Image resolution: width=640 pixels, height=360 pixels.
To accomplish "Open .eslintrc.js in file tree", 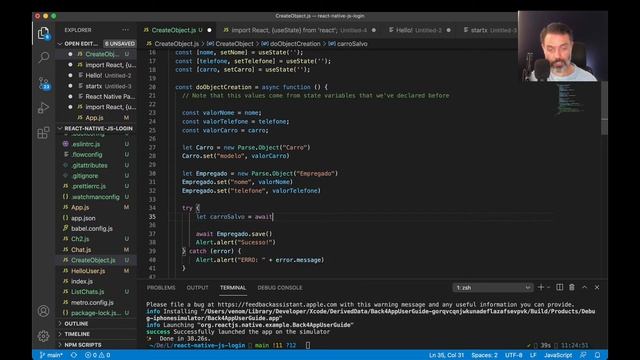I will [x=96, y=144].
